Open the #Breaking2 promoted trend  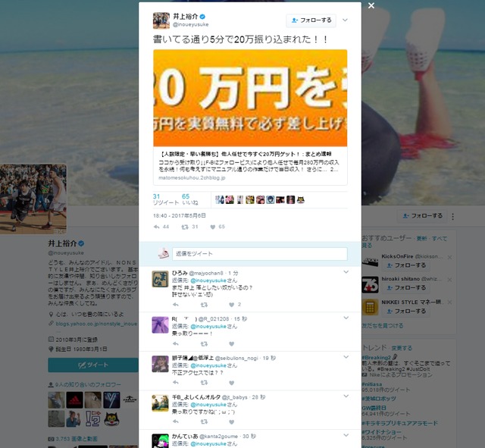pos(376,357)
